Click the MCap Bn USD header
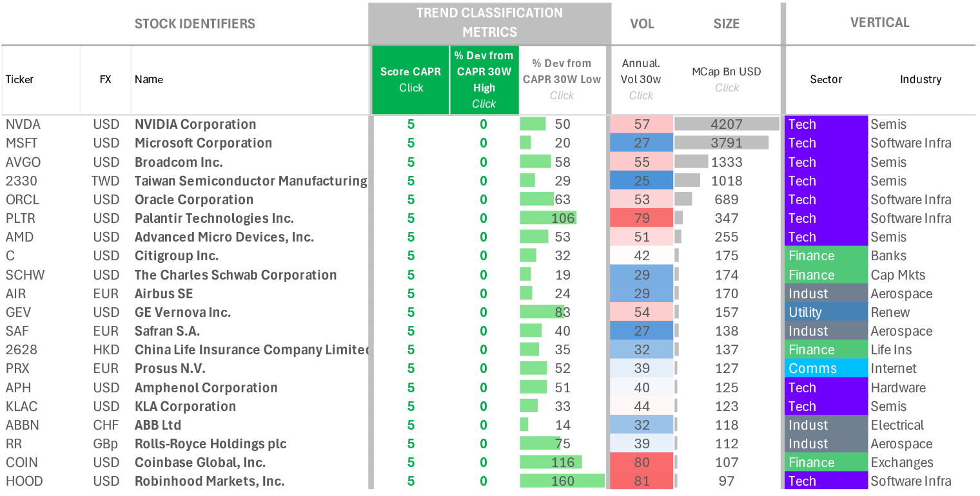 coord(727,80)
